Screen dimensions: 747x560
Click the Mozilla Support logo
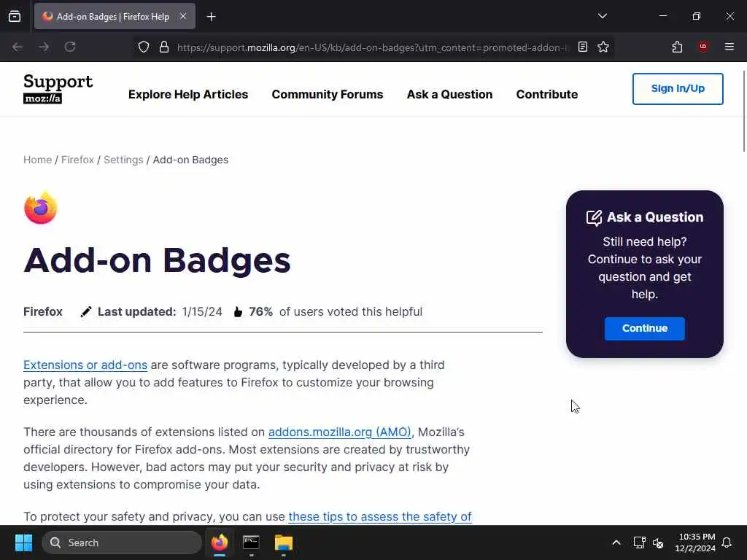tap(58, 88)
